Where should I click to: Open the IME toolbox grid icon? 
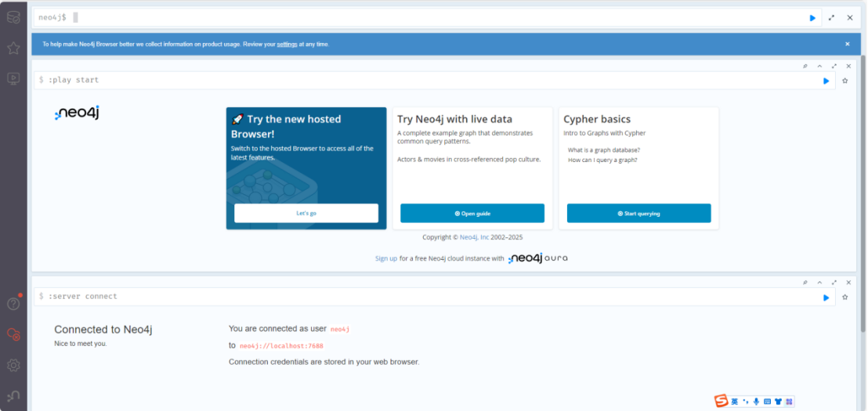(790, 401)
